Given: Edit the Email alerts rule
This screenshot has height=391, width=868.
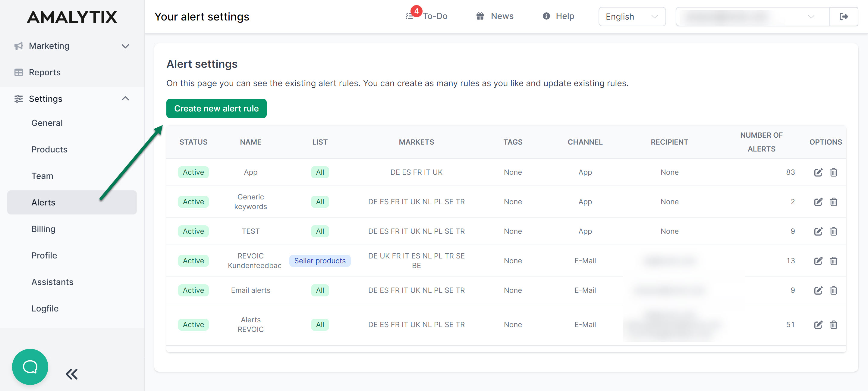Looking at the screenshot, I should 818,290.
